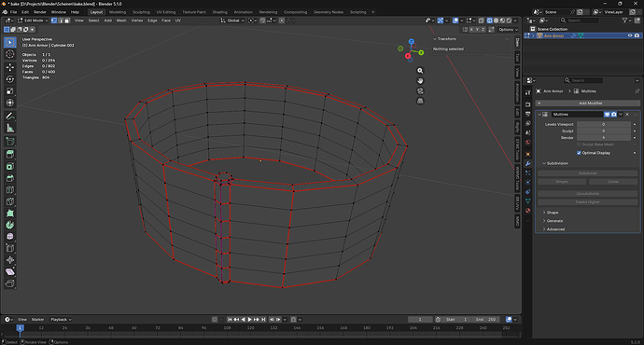Select the Edge Slide tool
The image size is (644, 345).
[x=10, y=248]
